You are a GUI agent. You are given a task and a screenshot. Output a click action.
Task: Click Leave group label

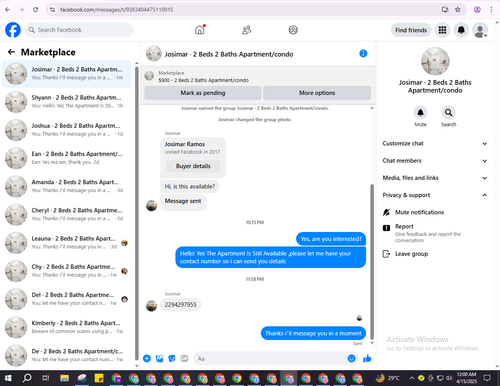pyautogui.click(x=411, y=254)
